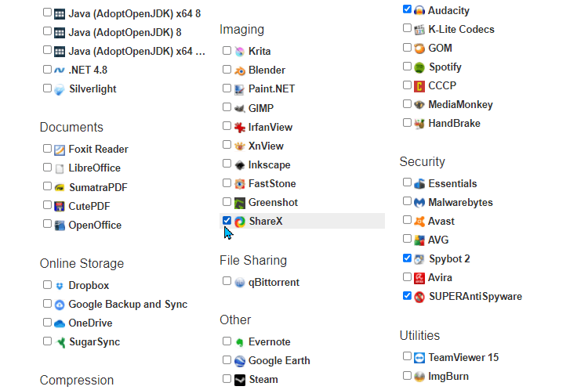Viewport: 588px width, 390px height.
Task: Click the Documents section heading
Action: click(x=71, y=128)
